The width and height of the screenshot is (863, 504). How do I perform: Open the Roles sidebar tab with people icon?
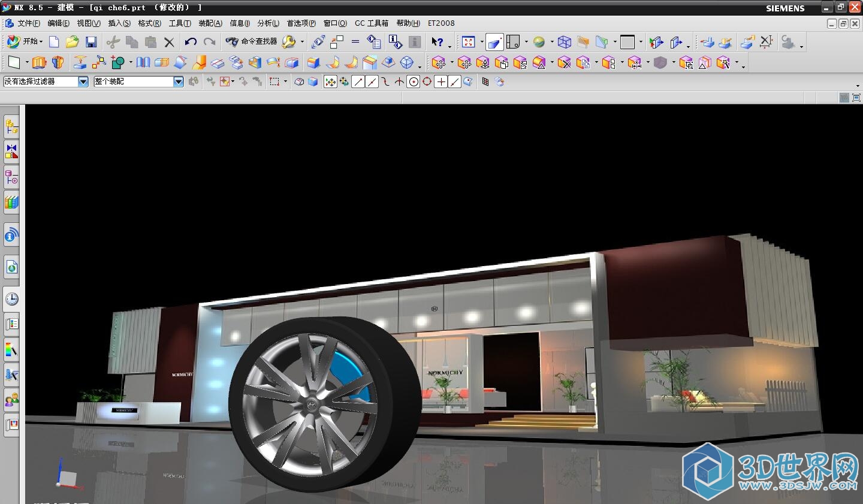coord(11,400)
